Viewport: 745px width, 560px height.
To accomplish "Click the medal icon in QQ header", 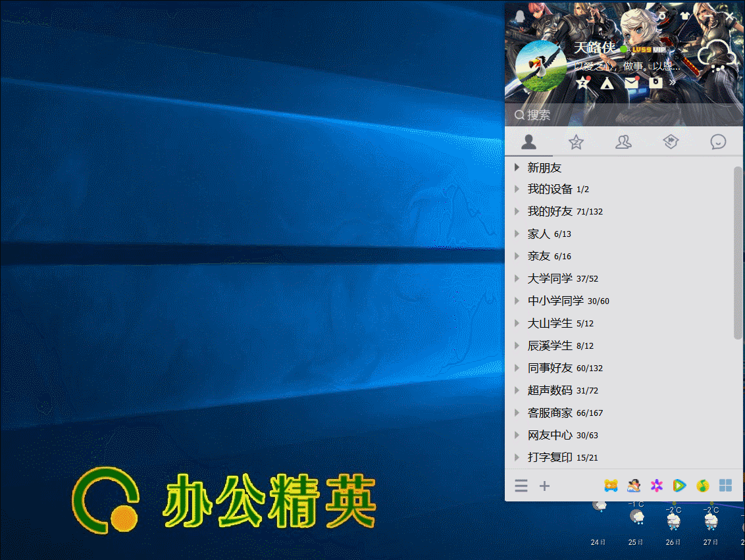I will [x=662, y=16].
